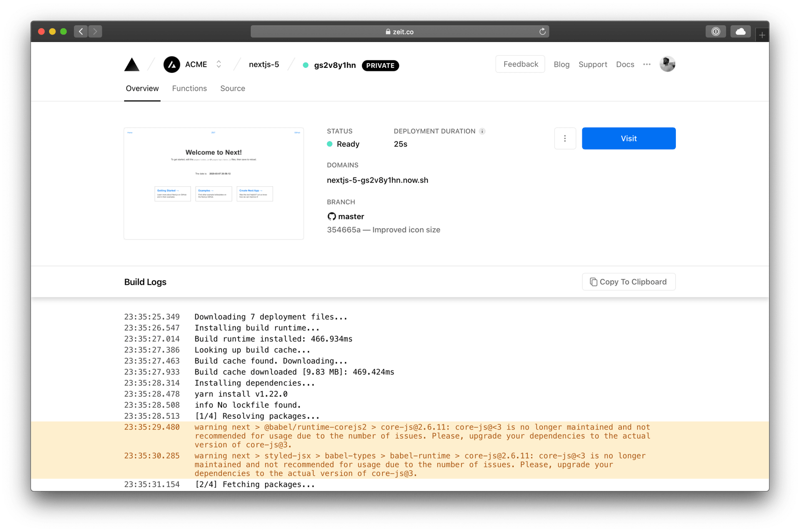
Task: Open the gs2v8y1hn deployment breadcrumb
Action: pyautogui.click(x=335, y=65)
